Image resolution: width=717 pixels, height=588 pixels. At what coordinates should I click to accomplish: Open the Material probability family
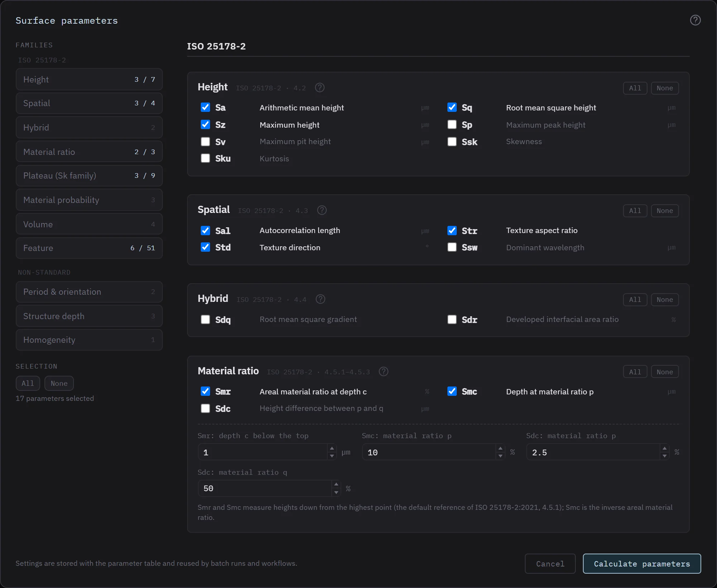click(89, 200)
